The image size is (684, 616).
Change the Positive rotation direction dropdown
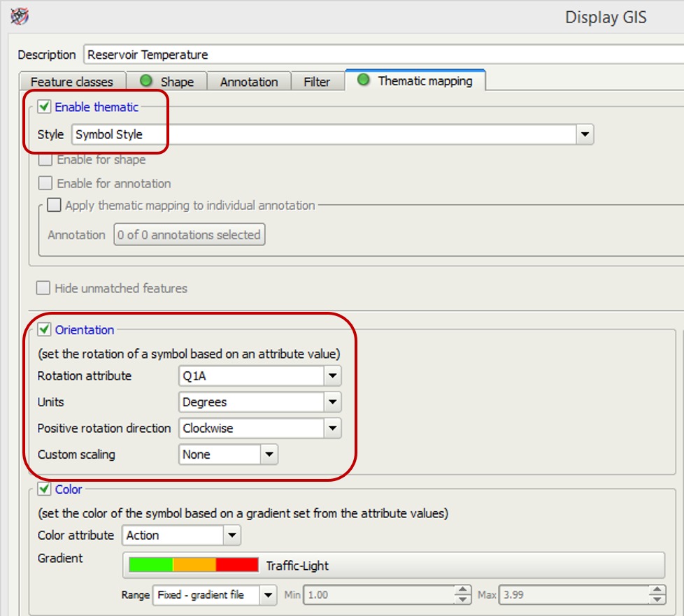(x=332, y=428)
